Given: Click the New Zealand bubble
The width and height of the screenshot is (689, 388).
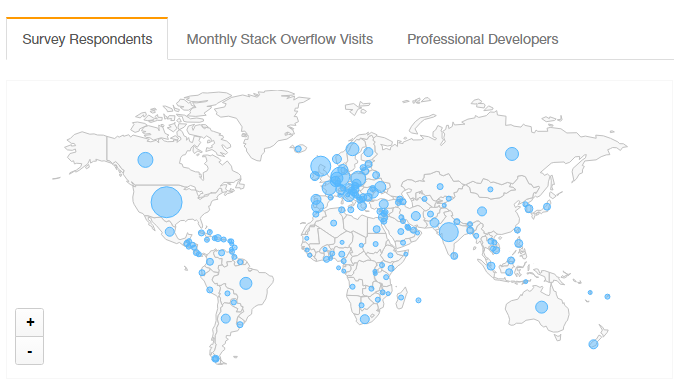Looking at the screenshot, I should [x=593, y=344].
